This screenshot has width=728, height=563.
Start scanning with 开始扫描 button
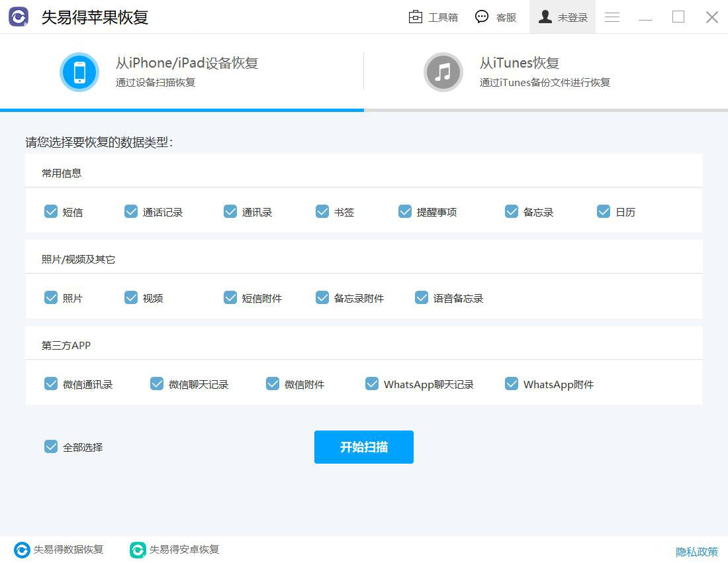363,447
